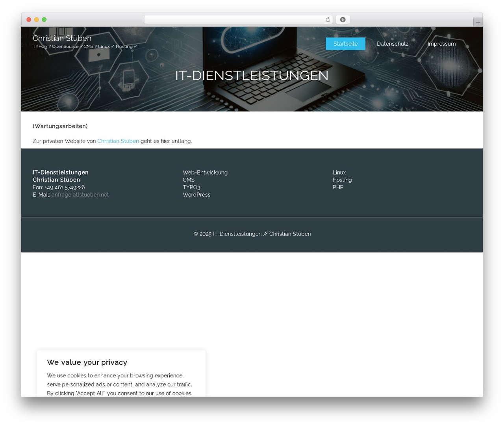This screenshot has width=504, height=427.
Task: Click the (Wartungsarbeiten) heading text
Action: click(60, 126)
